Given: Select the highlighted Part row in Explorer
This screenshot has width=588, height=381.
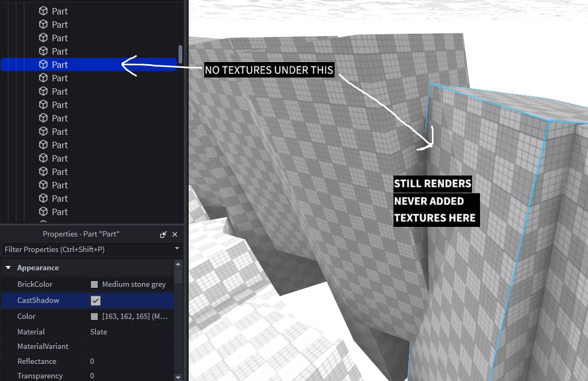Looking at the screenshot, I should pos(89,65).
